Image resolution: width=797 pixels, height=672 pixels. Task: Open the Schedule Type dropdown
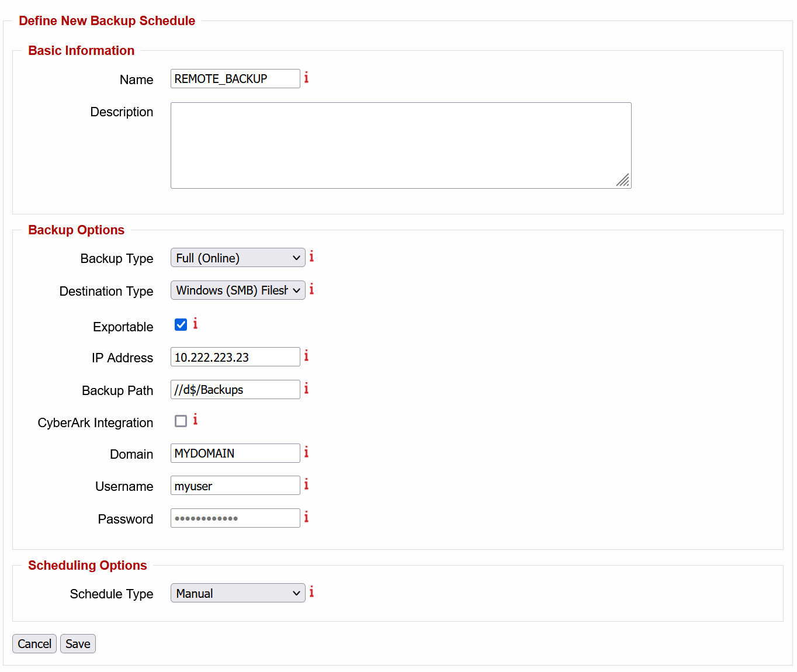click(x=237, y=593)
